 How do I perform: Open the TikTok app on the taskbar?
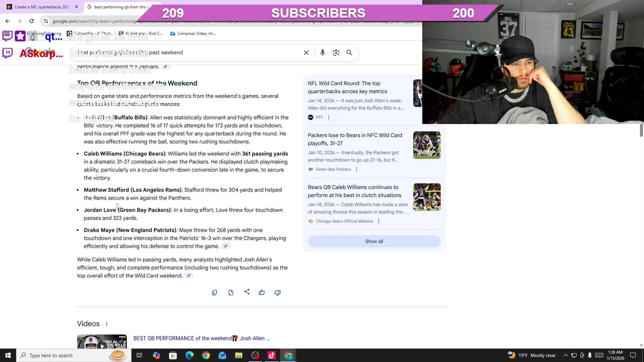coord(272,355)
